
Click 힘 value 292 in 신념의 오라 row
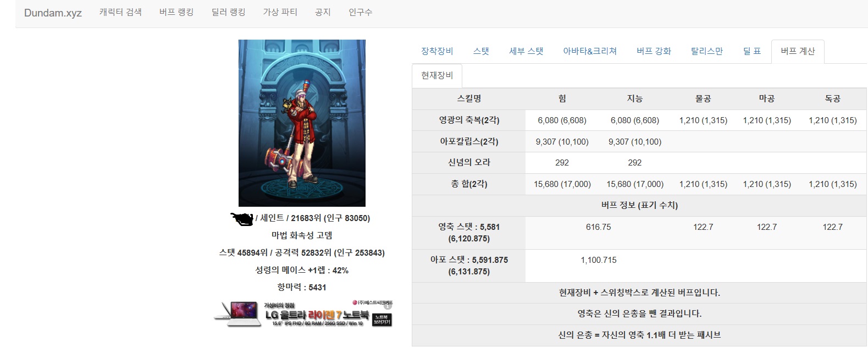pos(562,163)
